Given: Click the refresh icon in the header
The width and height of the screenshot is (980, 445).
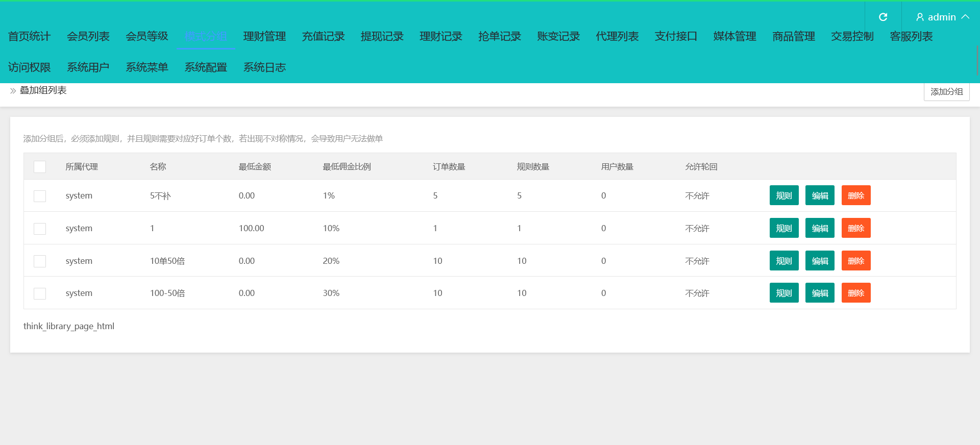Looking at the screenshot, I should point(883,17).
